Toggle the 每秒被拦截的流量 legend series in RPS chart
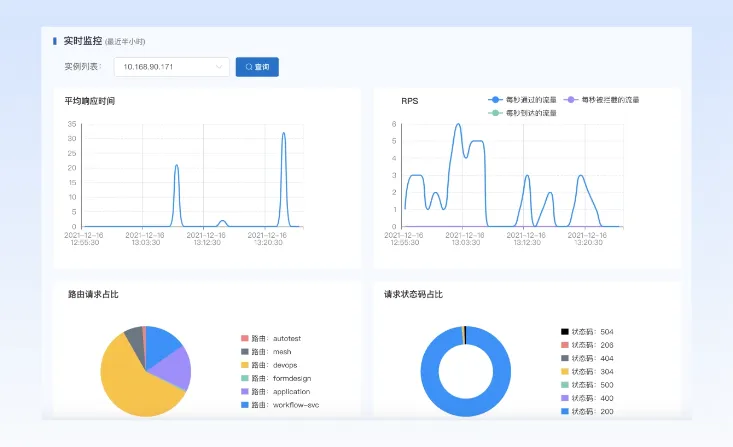The width and height of the screenshot is (733, 447). coord(602,100)
